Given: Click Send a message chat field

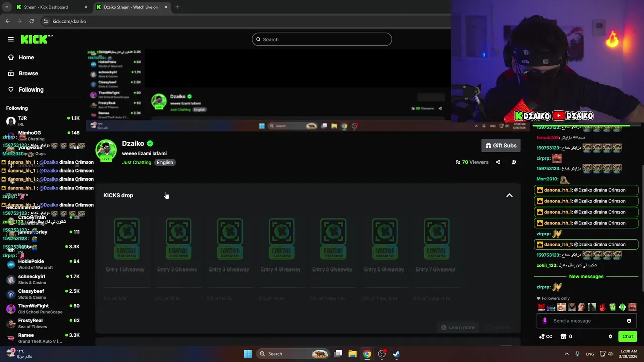Looking at the screenshot, I should coord(586,321).
